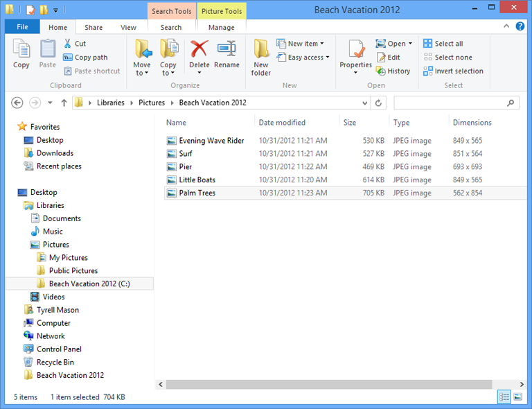Open the New item dropdown menu
The image size is (532, 409).
click(x=301, y=44)
